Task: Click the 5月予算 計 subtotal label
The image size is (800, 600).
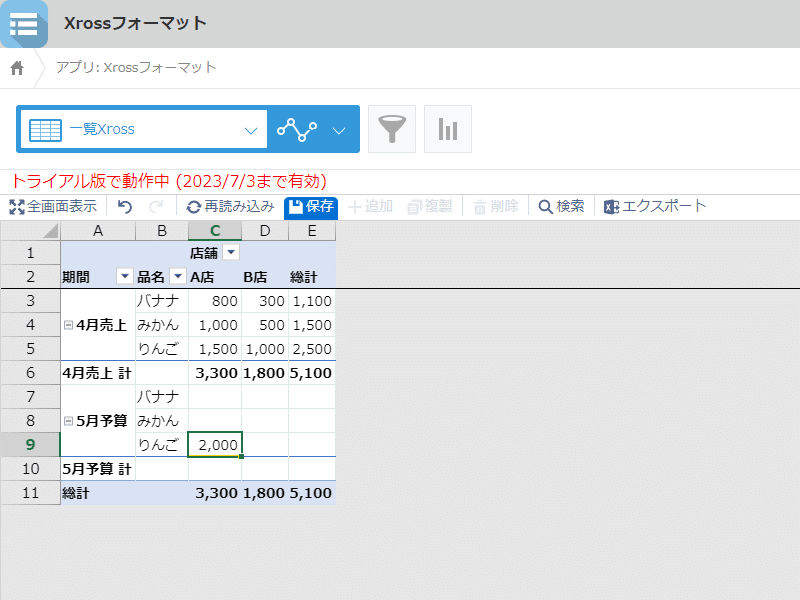Action: (x=98, y=469)
